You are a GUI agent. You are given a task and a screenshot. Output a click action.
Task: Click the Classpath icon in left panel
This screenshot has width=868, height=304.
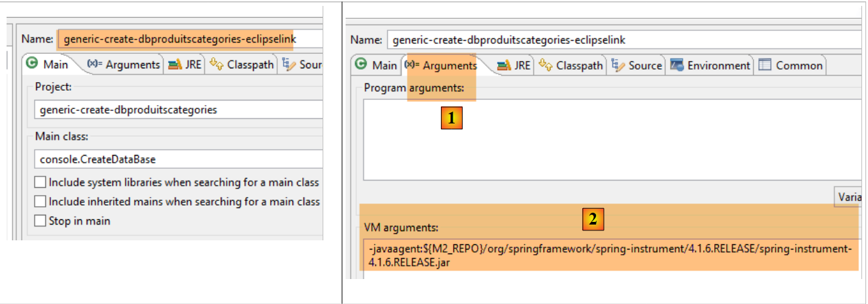pyautogui.click(x=217, y=64)
